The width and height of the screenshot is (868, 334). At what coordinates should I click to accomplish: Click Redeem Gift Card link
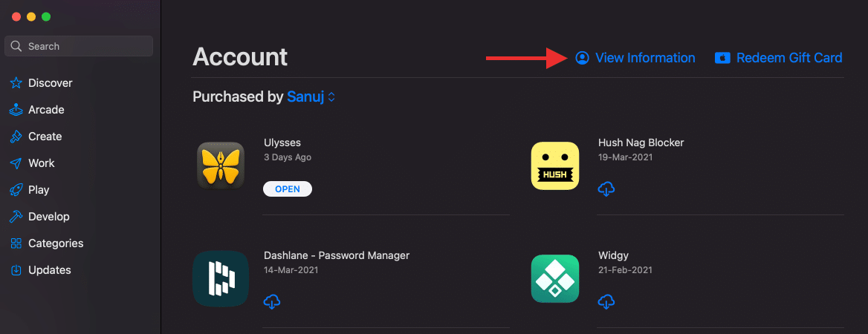coord(778,57)
